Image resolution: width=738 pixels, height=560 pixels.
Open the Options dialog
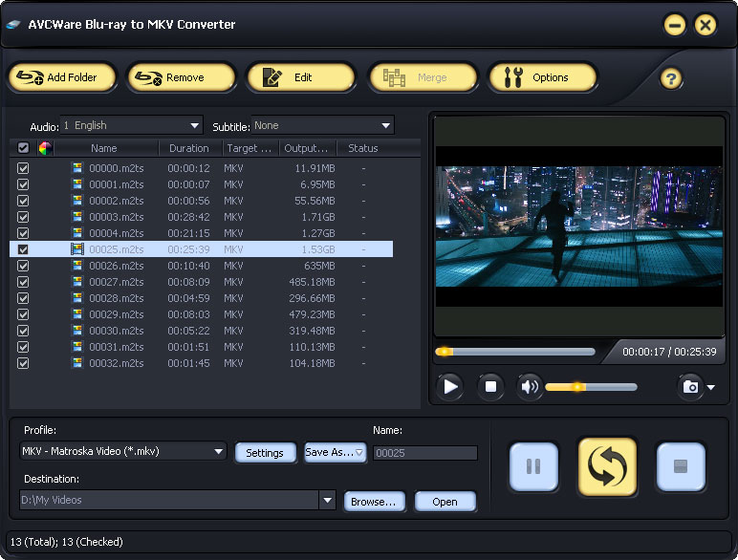click(x=543, y=77)
